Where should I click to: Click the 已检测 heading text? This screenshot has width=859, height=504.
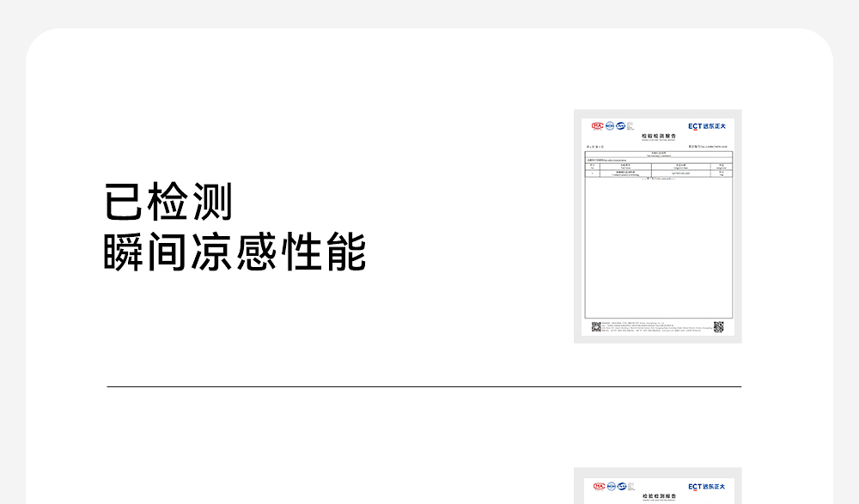[x=168, y=203]
